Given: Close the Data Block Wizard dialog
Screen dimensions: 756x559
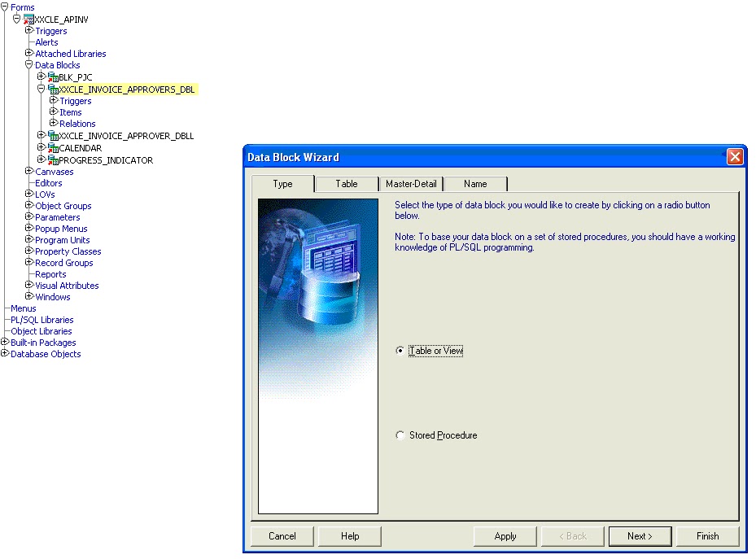Looking at the screenshot, I should click(735, 157).
